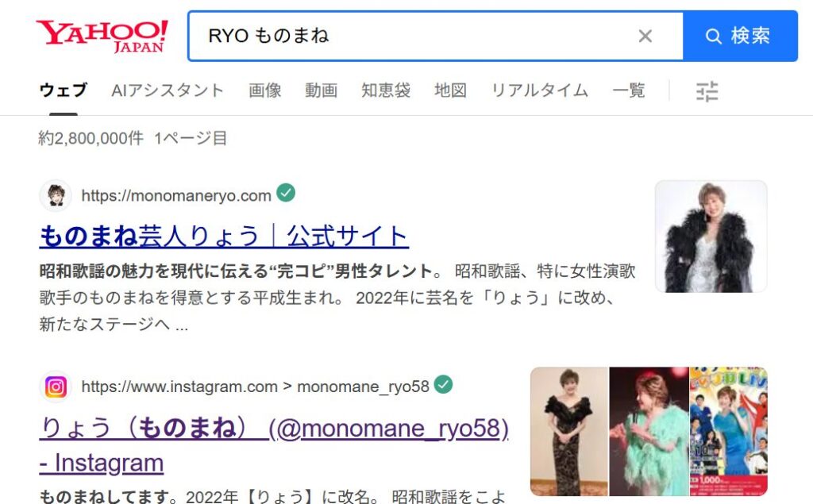Open ものまね芸人りょう｜公式サイト link
Image resolution: width=813 pixels, height=504 pixels.
pyautogui.click(x=224, y=236)
